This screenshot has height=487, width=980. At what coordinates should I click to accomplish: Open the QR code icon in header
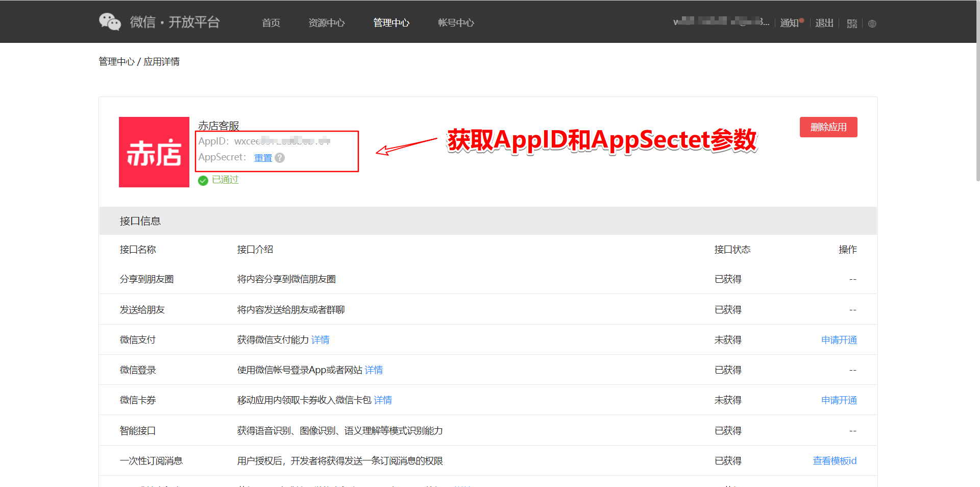(x=852, y=23)
